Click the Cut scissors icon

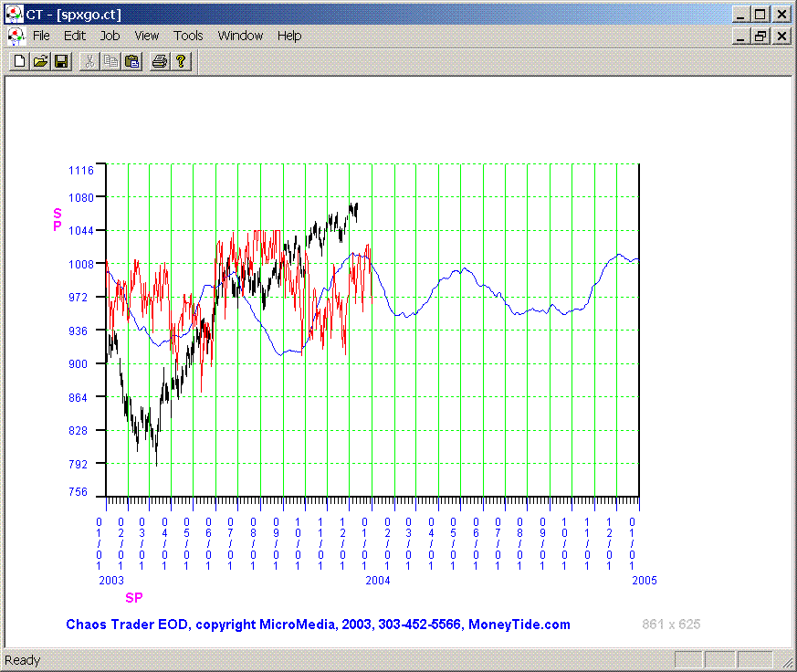(89, 61)
